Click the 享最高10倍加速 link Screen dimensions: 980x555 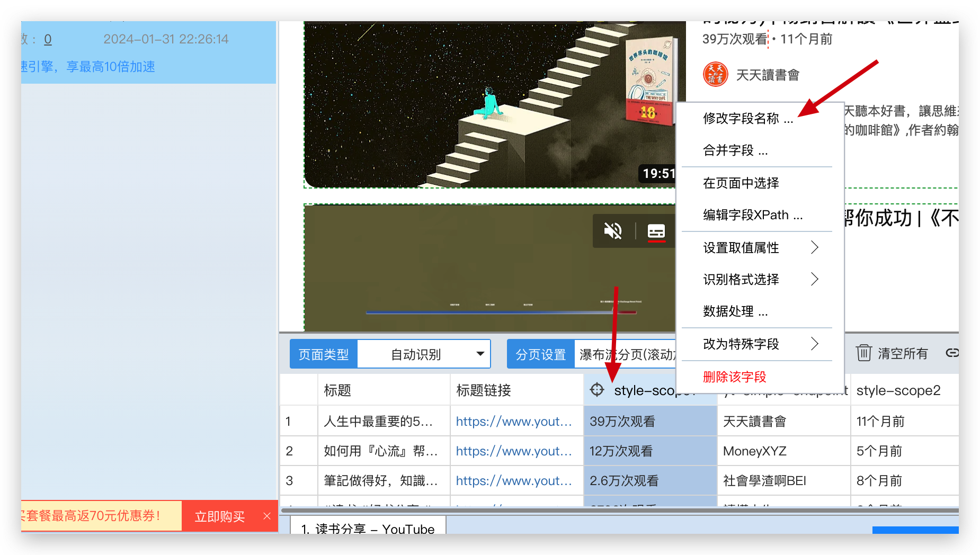(111, 67)
